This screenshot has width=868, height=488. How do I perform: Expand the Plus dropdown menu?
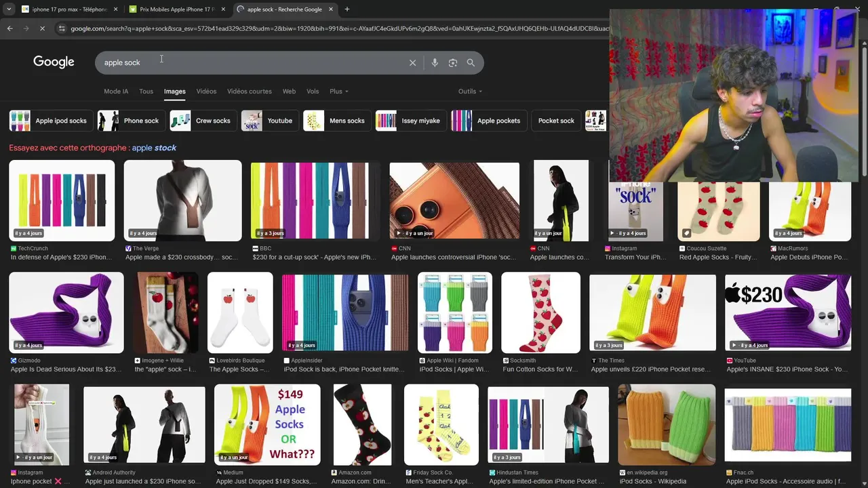[x=339, y=91]
